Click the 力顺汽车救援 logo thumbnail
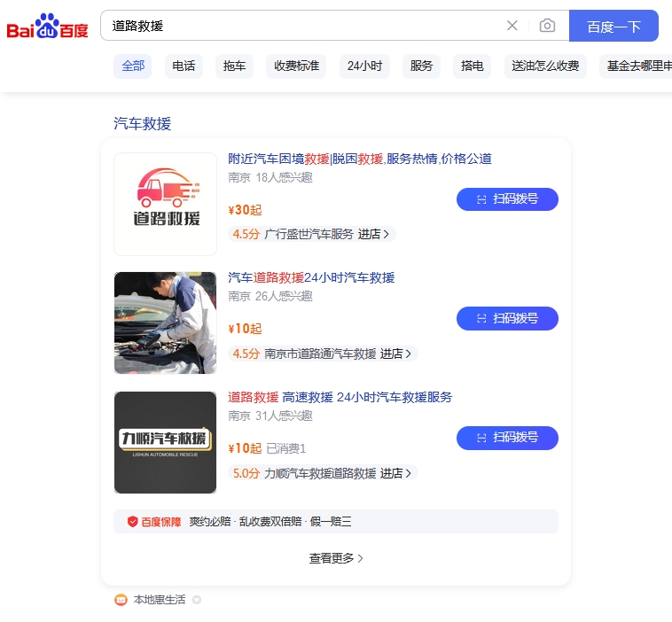The width and height of the screenshot is (672, 622). click(166, 442)
